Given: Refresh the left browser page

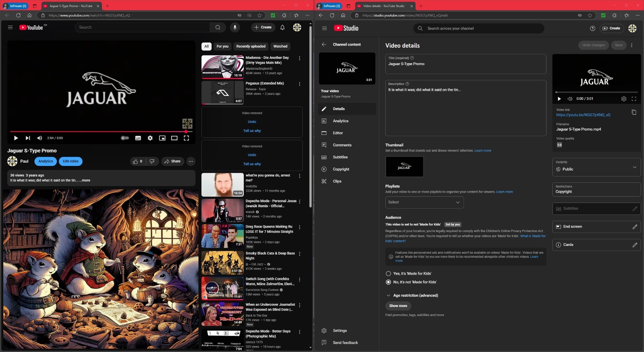Looking at the screenshot, I should pos(18,15).
